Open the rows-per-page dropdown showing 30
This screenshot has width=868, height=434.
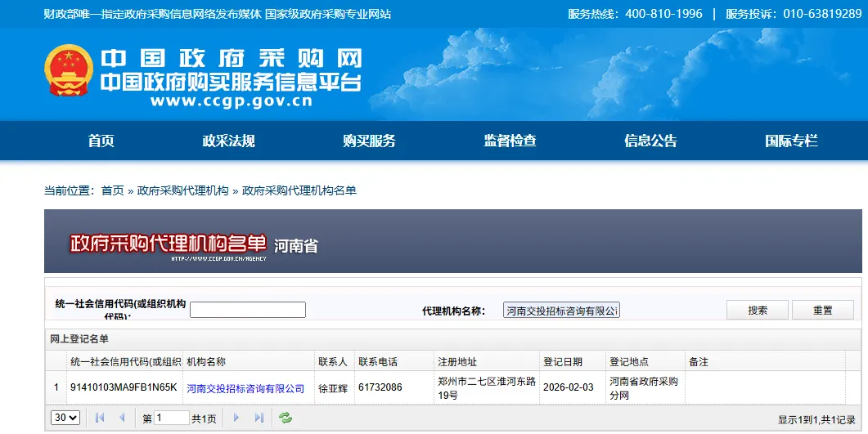tap(65, 418)
